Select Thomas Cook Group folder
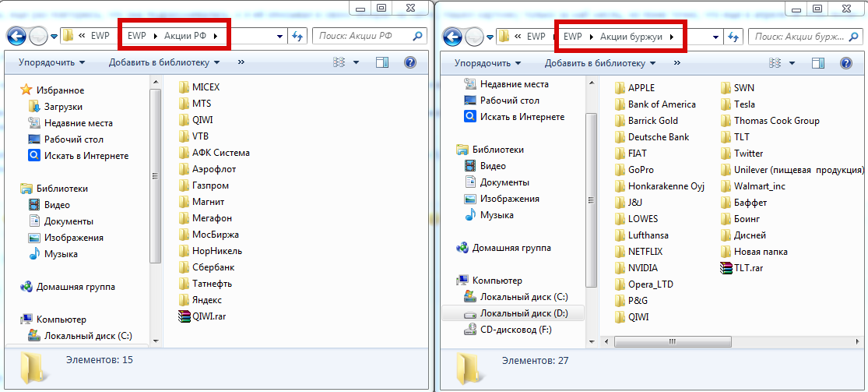 tap(770, 120)
